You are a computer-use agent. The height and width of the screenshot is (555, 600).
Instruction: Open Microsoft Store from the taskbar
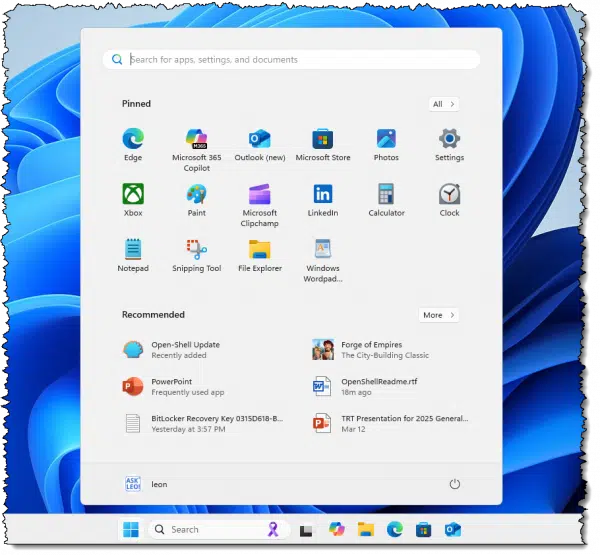coord(424,530)
